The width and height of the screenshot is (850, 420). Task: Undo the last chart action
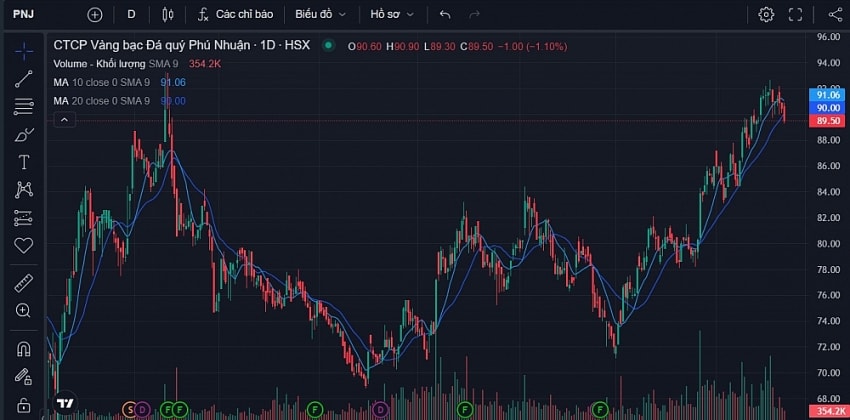[445, 15]
